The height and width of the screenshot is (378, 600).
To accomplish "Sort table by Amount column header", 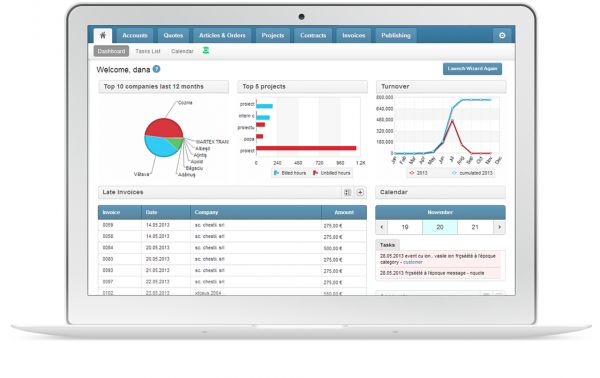I will tap(344, 212).
